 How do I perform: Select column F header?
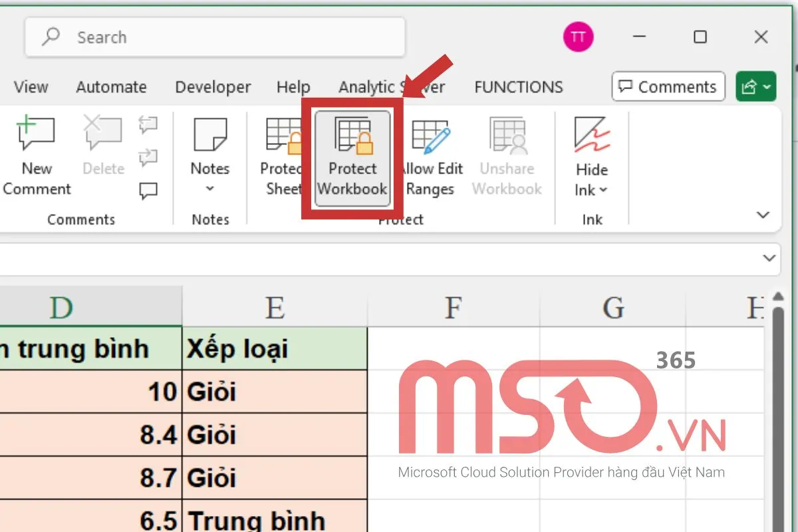point(452,307)
